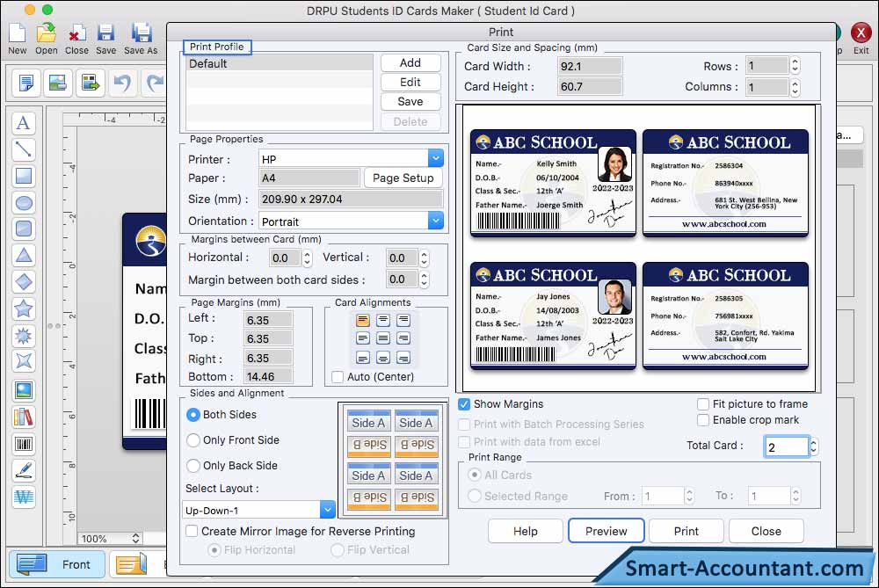The width and height of the screenshot is (879, 588).
Task: Click the Undo arrow icon
Action: 122,83
